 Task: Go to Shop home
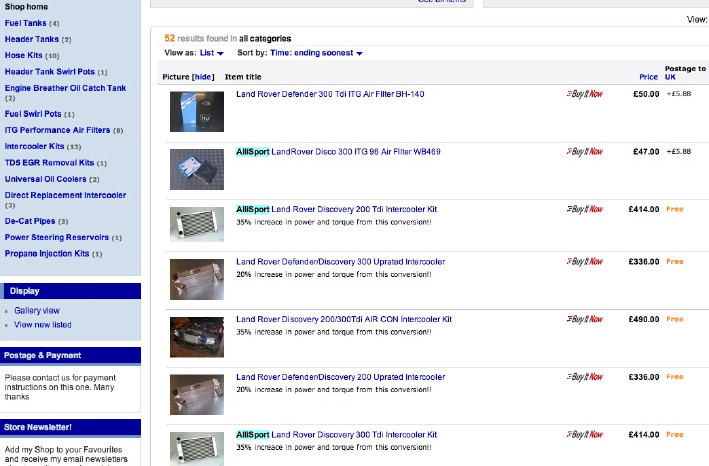(x=26, y=7)
